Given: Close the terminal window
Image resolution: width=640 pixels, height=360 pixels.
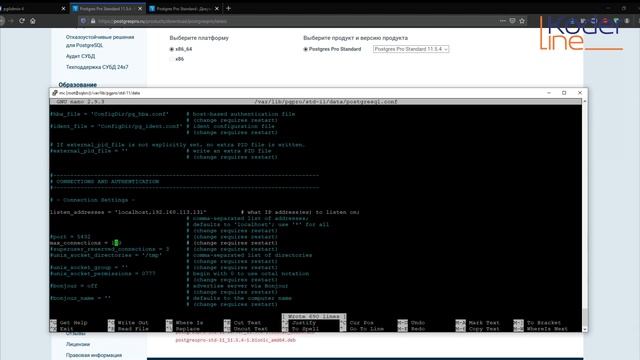Looking at the screenshot, I should click(x=580, y=93).
